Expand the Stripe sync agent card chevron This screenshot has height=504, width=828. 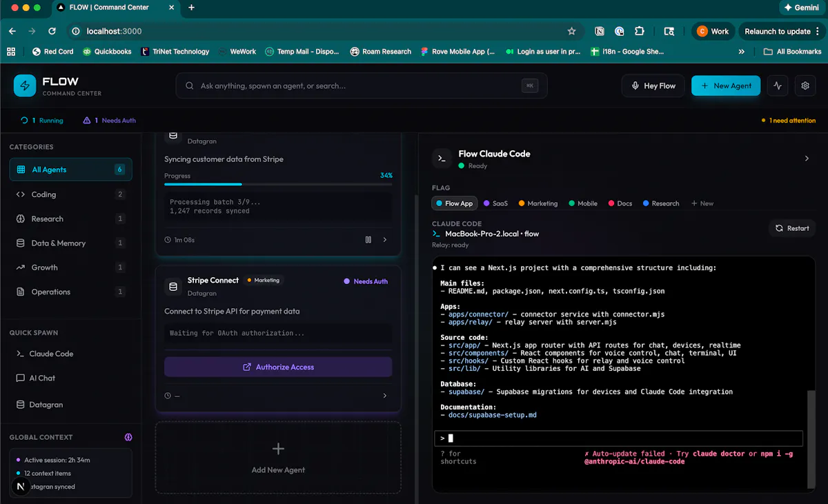[384, 240]
